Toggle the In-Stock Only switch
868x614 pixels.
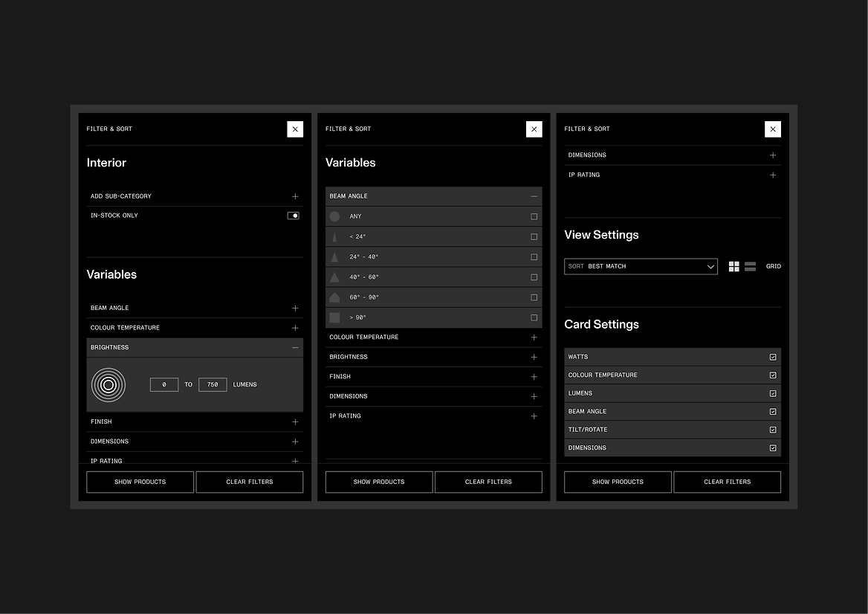tap(294, 216)
